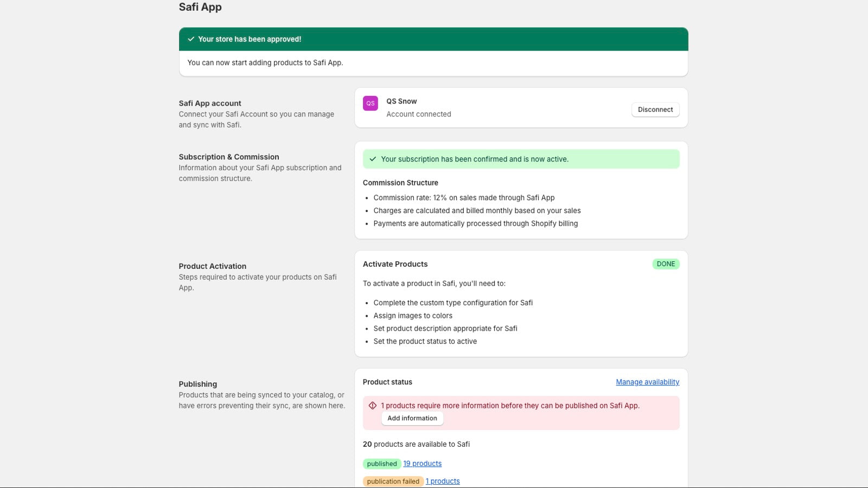This screenshot has width=868, height=488.
Task: Click 'You can now start adding products' text
Action: tap(265, 63)
